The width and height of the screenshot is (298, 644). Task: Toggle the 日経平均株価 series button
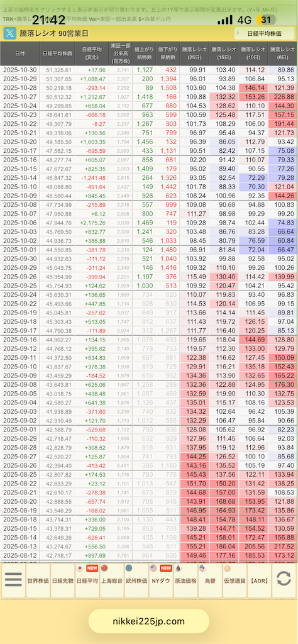click(264, 33)
